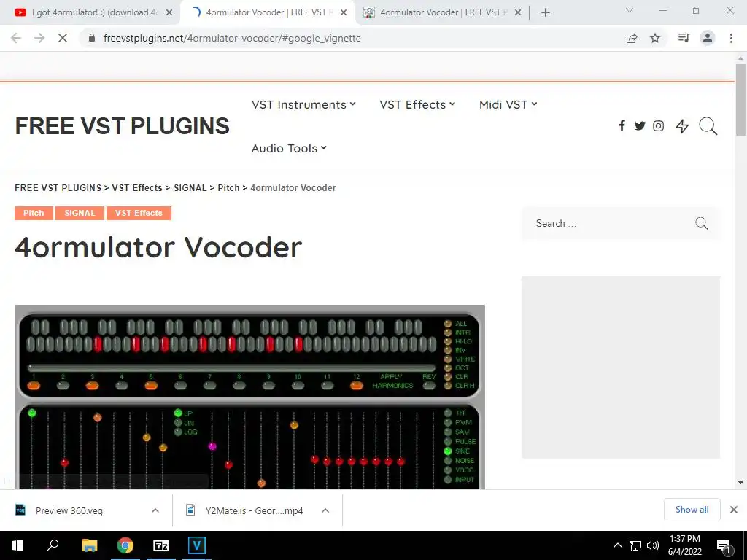Expand the Midi VST menu

(508, 104)
